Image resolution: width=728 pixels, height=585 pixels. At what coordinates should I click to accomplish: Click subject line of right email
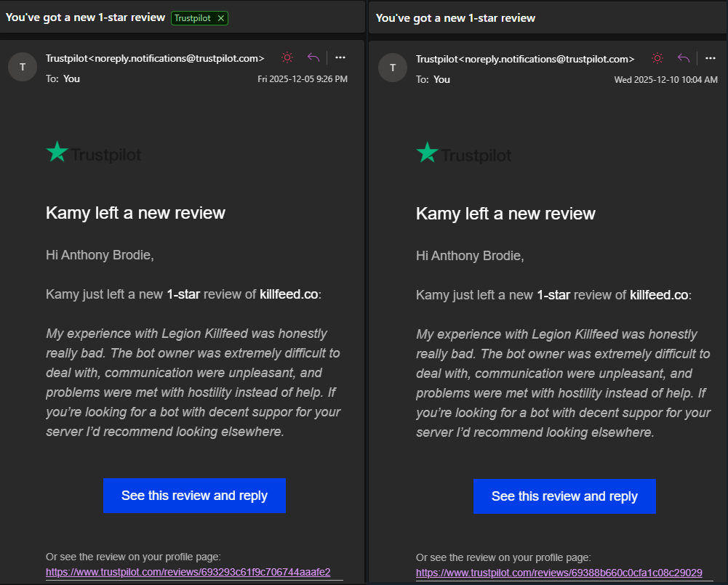455,18
